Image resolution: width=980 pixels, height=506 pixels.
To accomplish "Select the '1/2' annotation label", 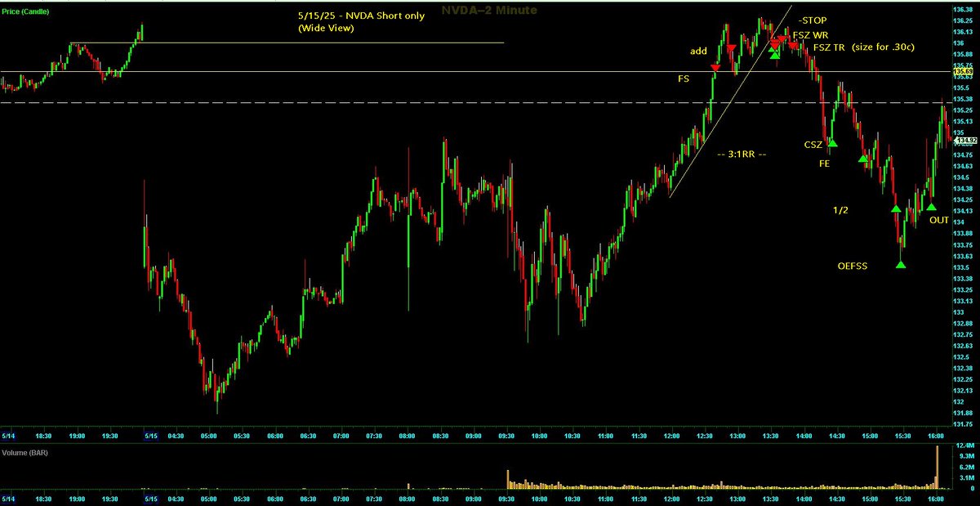I will click(840, 211).
